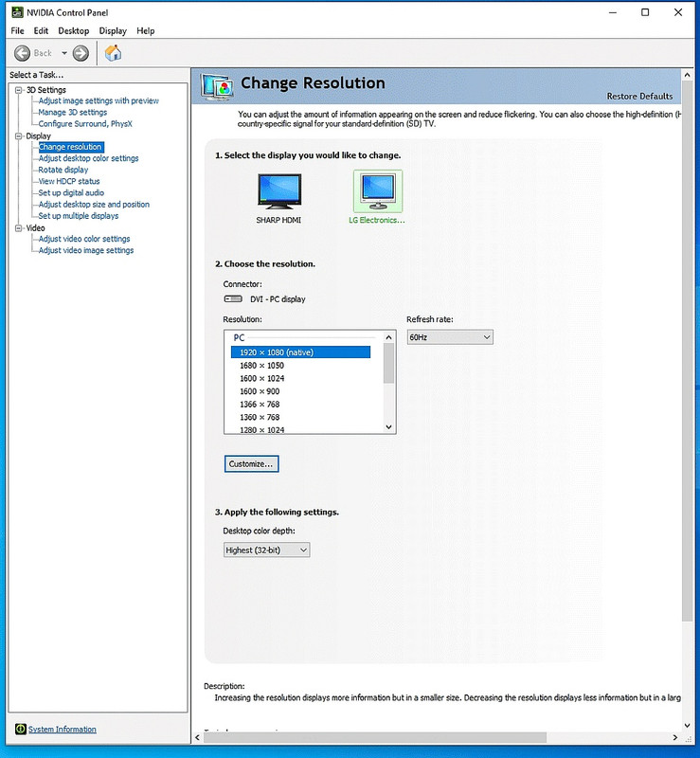Open the Help menu

tap(146, 31)
